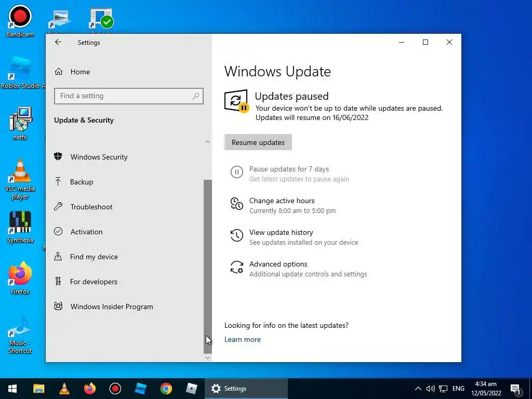532x399 pixels.
Task: Click the volume speaker tray icon
Action: tap(430, 389)
